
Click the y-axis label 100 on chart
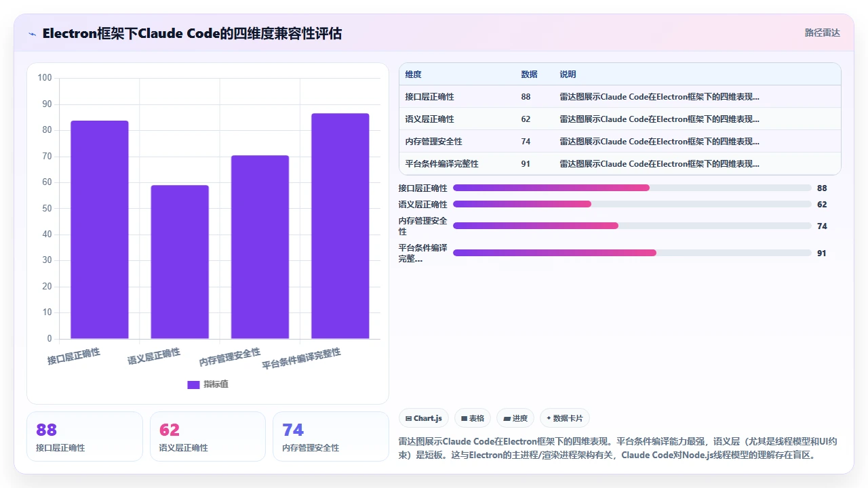point(45,78)
